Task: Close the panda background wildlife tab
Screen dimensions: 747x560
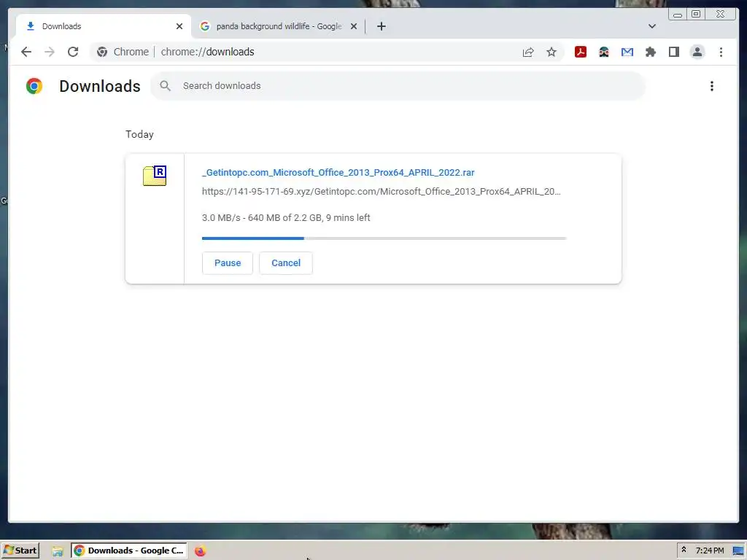Action: coord(354,26)
